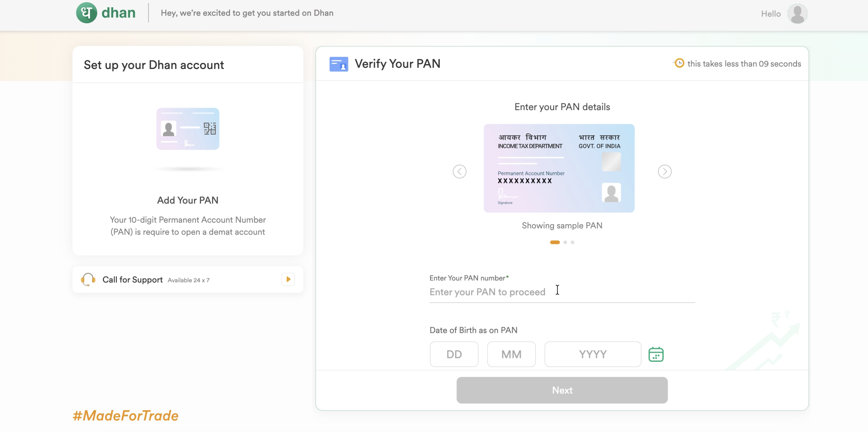This screenshot has width=868, height=432.
Task: Click the sample PAN card image
Action: 559,168
